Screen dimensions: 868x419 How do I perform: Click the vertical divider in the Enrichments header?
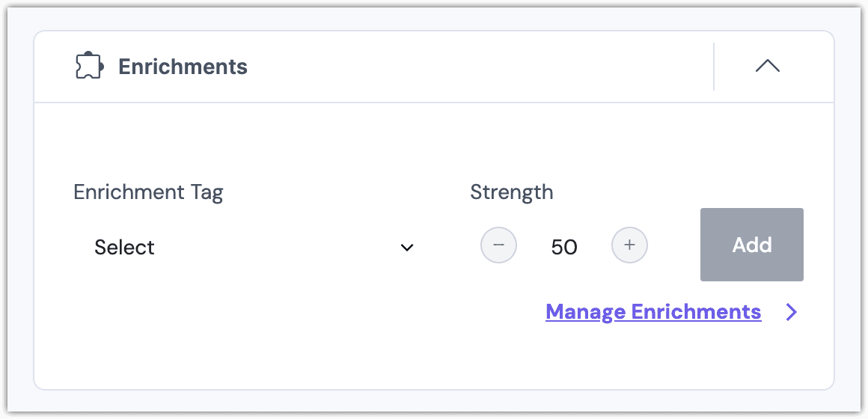pos(714,67)
